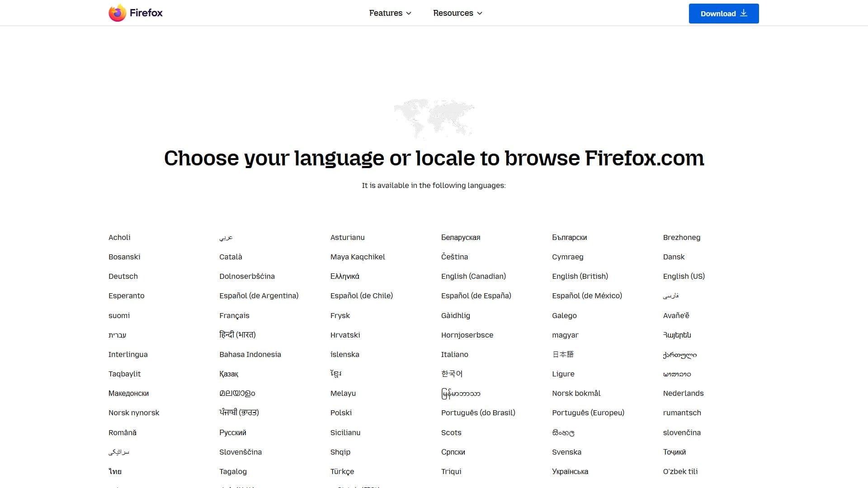Choose Asturianu language
Screen dimensions: 868x488
coord(347,237)
